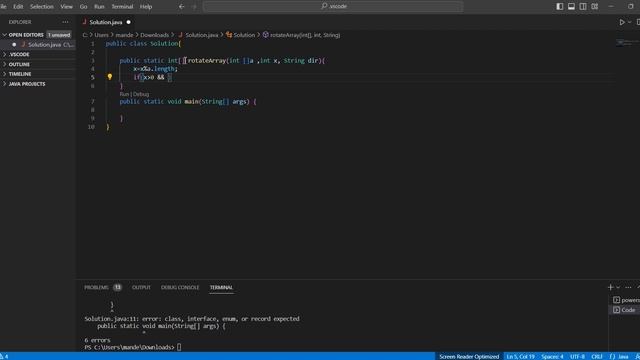Open run options dropdown arrow
640x360 pixels.
[x=629, y=22]
